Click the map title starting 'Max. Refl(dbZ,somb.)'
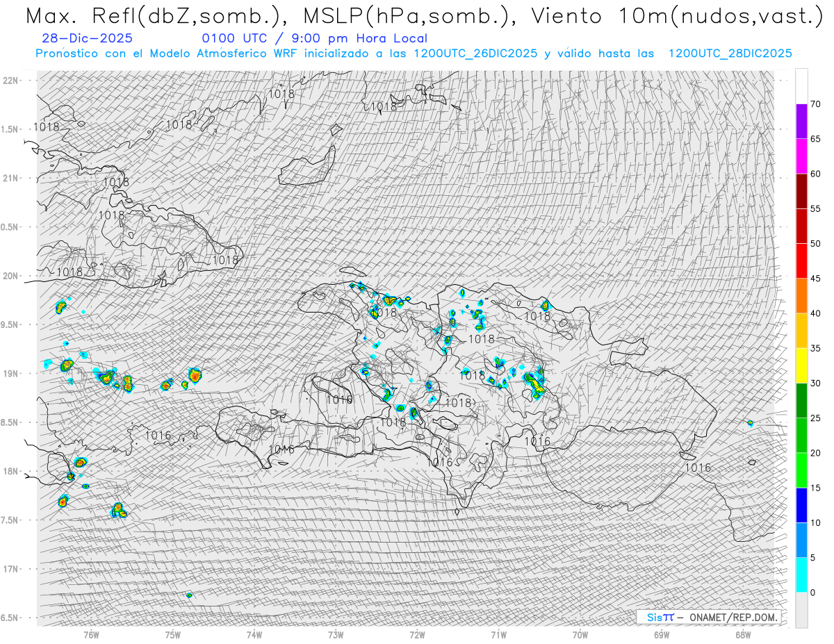Screen dimensions: 834x644 click(x=424, y=15)
